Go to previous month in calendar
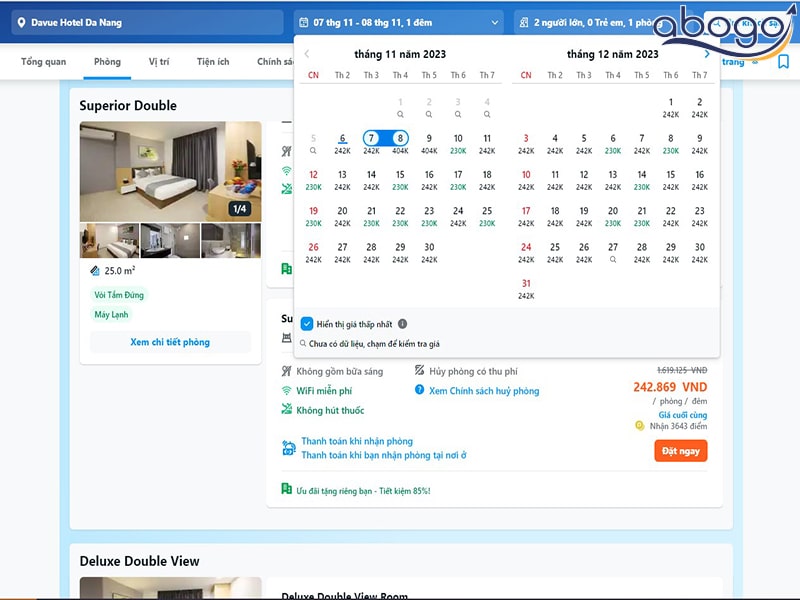This screenshot has width=800, height=600. [x=307, y=54]
